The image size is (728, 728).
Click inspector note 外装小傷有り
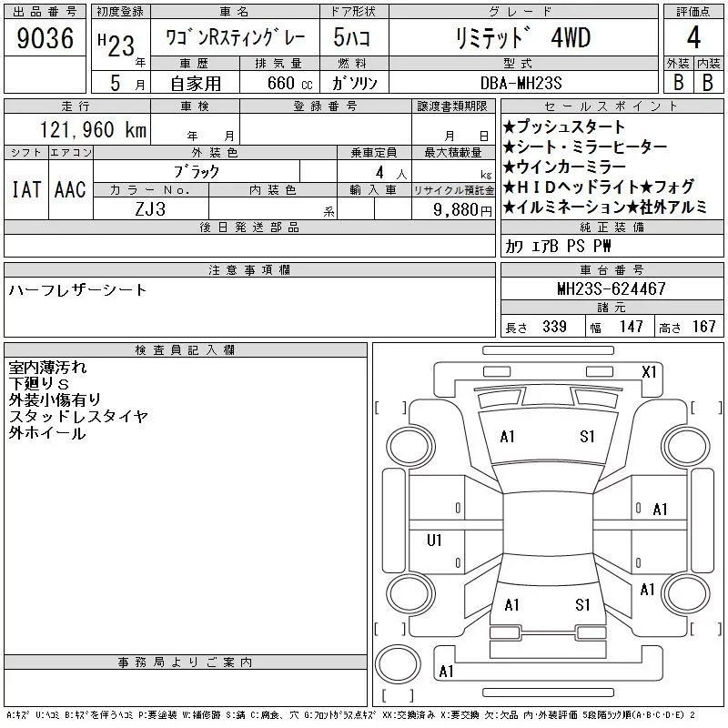(55, 399)
